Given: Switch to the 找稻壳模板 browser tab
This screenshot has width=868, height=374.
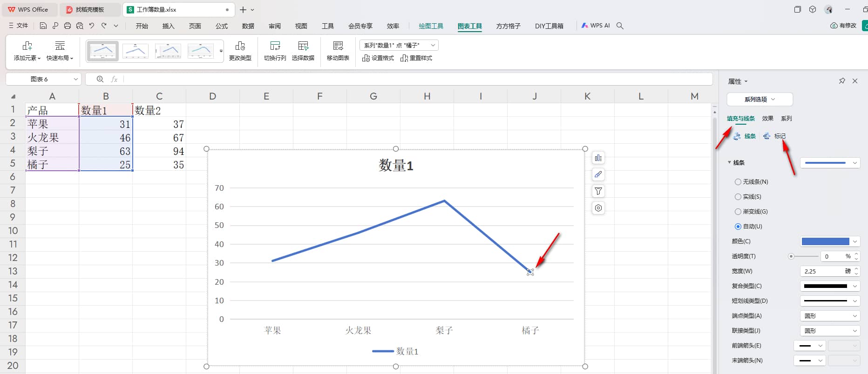Looking at the screenshot, I should [89, 9].
